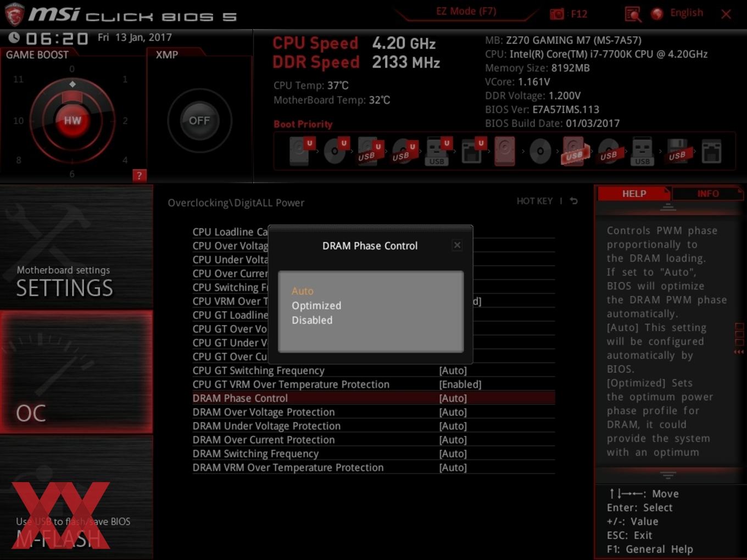The width and height of the screenshot is (747, 560).
Task: Toggle the GAME BOOST HW knob
Action: [73, 120]
